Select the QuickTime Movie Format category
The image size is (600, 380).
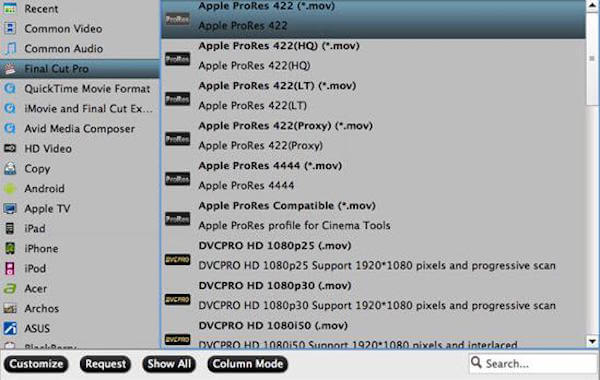80,89
